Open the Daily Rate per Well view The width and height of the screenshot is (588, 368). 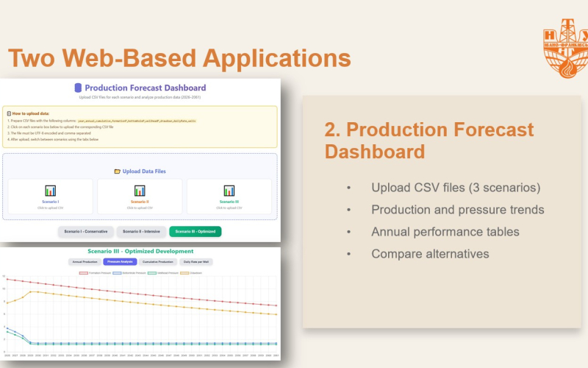(196, 261)
